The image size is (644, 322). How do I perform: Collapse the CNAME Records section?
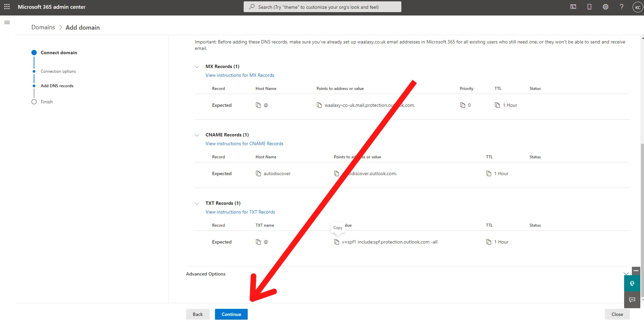pyautogui.click(x=197, y=135)
